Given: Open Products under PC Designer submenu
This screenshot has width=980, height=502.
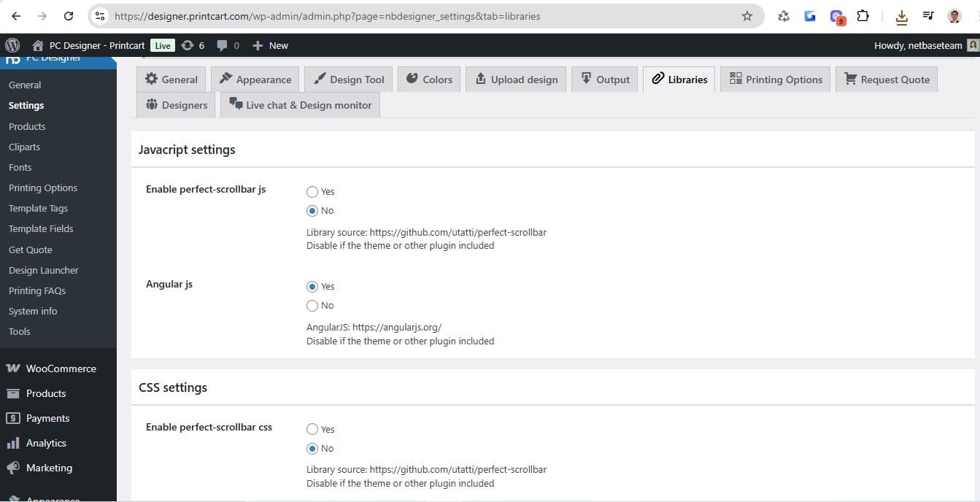Looking at the screenshot, I should [x=27, y=126].
